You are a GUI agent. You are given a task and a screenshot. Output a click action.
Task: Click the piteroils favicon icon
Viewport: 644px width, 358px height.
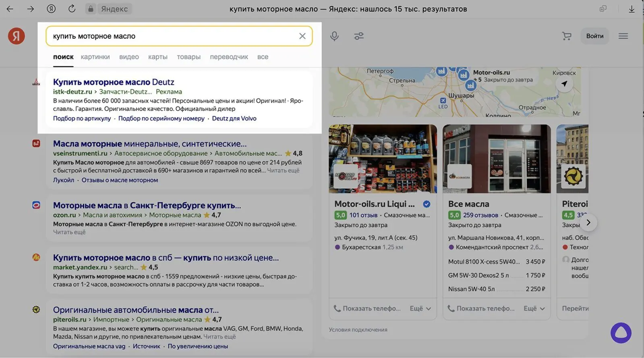pyautogui.click(x=36, y=310)
